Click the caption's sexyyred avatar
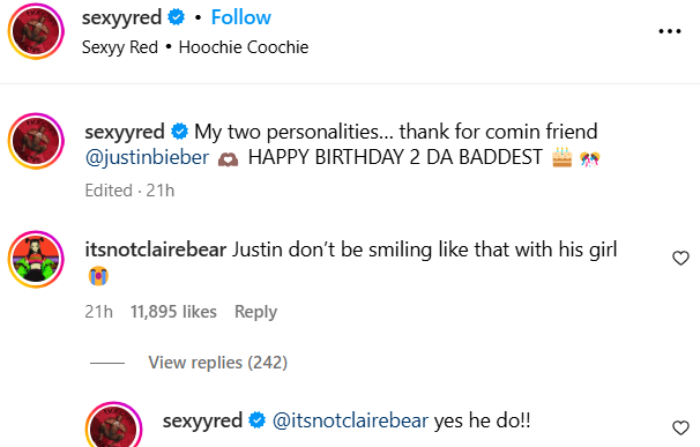 [x=37, y=140]
